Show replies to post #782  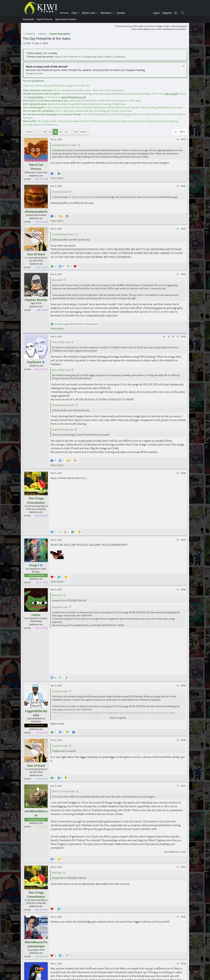click(57, 221)
